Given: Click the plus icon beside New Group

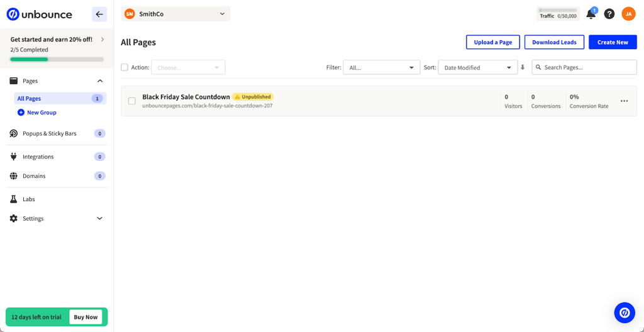Looking at the screenshot, I should (21, 112).
